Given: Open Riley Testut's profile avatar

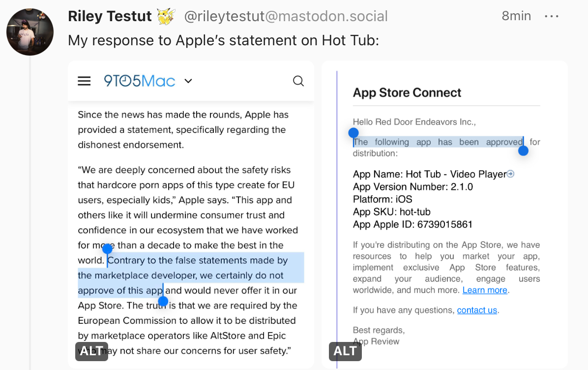Looking at the screenshot, I should click(30, 32).
